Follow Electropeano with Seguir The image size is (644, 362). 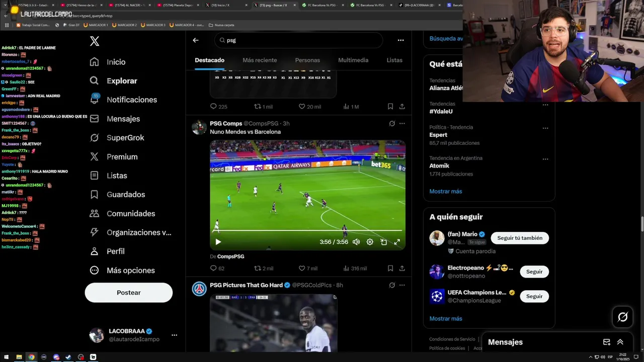coord(534,272)
